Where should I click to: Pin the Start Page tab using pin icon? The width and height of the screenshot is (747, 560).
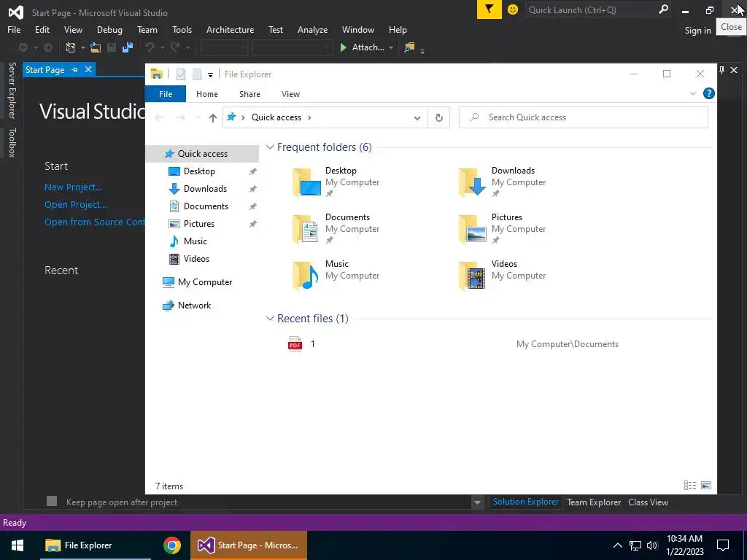(74, 69)
